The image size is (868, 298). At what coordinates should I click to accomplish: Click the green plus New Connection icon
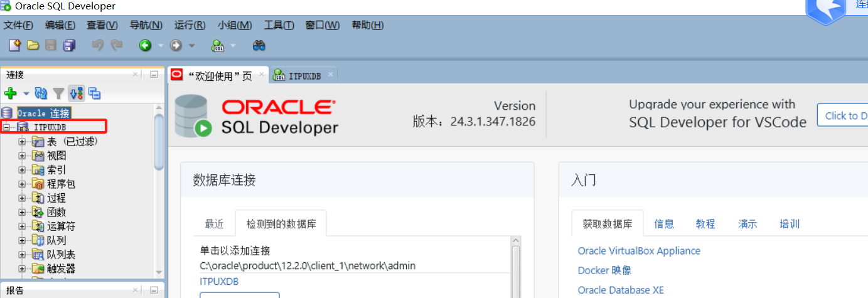[x=11, y=93]
